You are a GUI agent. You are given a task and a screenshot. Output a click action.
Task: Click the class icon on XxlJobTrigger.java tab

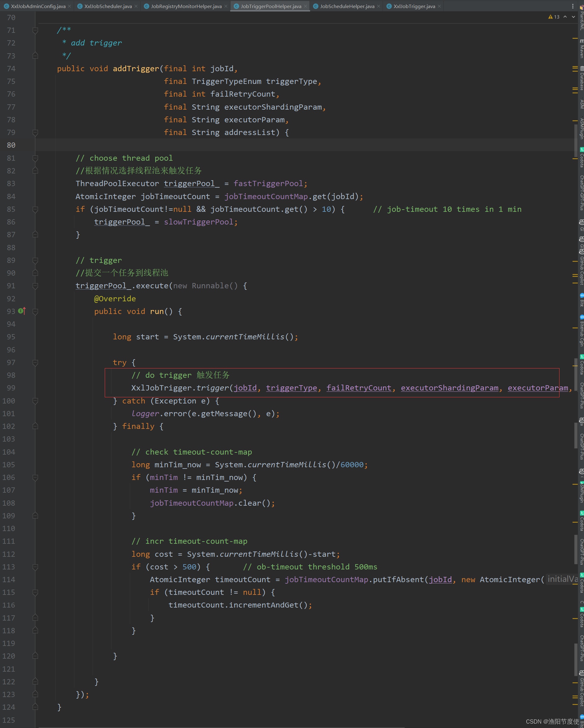click(389, 6)
